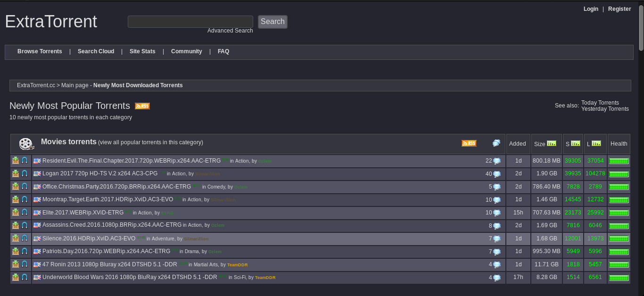644x296 pixels.
Task: Click download icon for Underworld Blood Wars
Action: point(16,277)
